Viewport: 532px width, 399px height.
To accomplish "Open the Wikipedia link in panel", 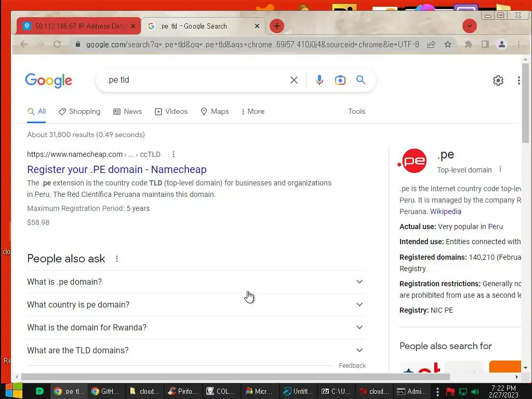I will (x=445, y=211).
